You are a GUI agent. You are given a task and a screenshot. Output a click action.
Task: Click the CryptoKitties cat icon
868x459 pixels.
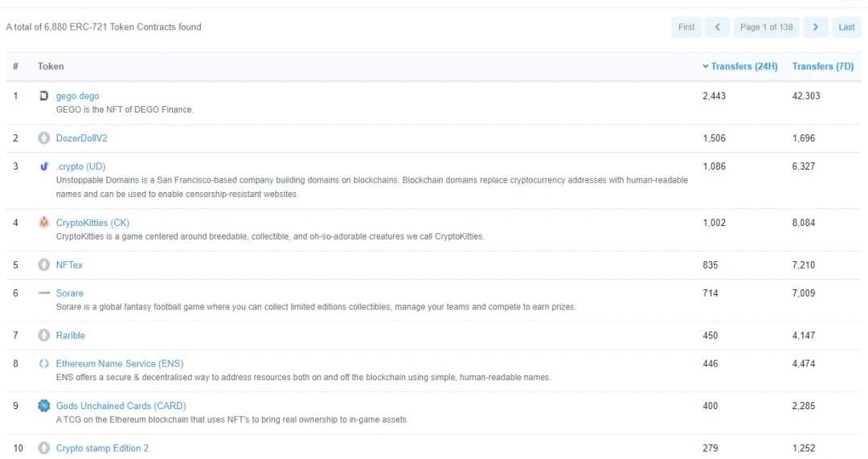[x=43, y=223]
